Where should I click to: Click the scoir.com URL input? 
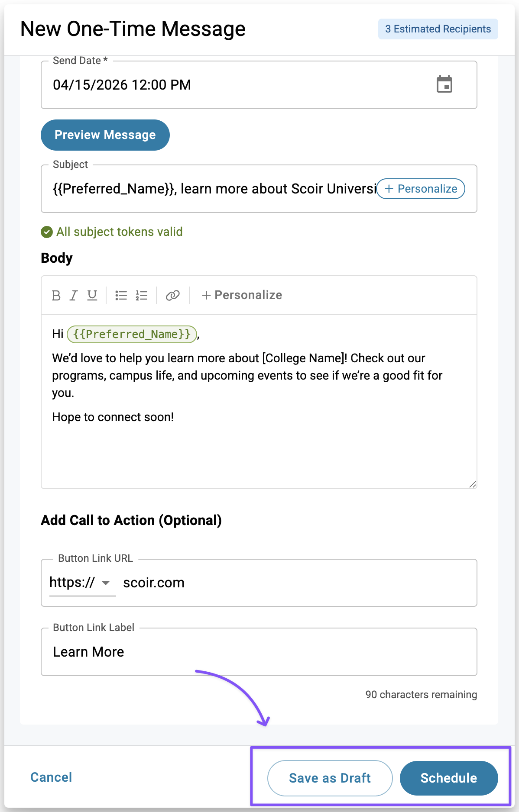coord(295,583)
